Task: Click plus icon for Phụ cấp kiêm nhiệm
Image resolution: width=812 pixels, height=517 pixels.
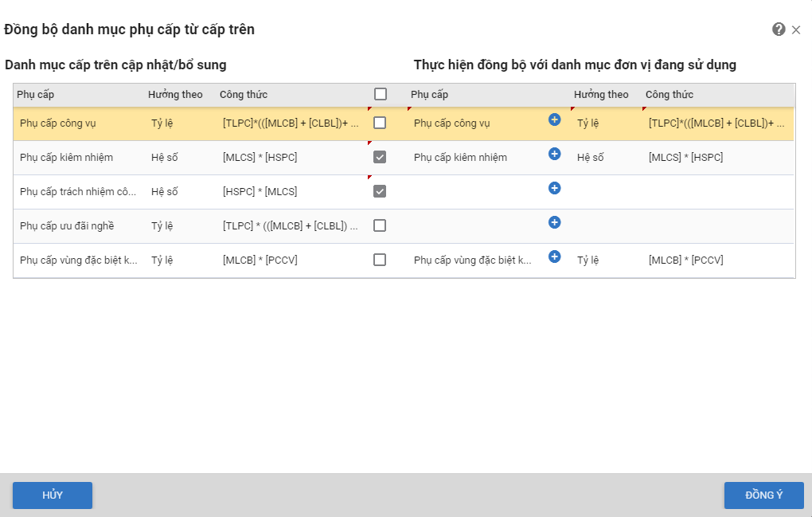Action: click(x=555, y=154)
